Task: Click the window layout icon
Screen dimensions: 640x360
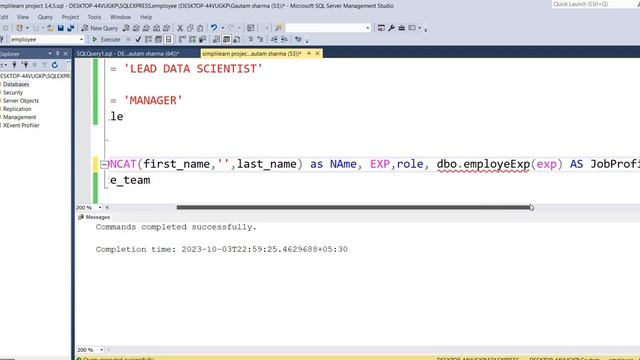Action: pyautogui.click(x=412, y=28)
